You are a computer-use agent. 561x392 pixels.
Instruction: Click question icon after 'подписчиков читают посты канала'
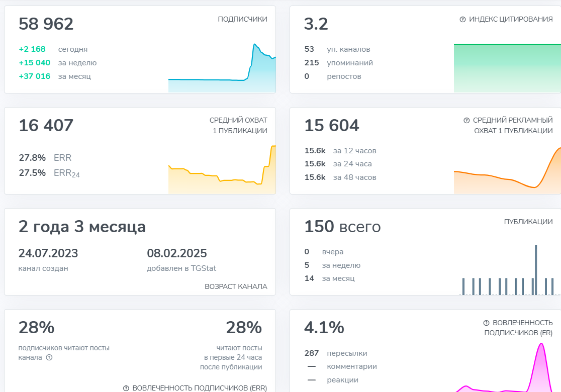click(49, 358)
